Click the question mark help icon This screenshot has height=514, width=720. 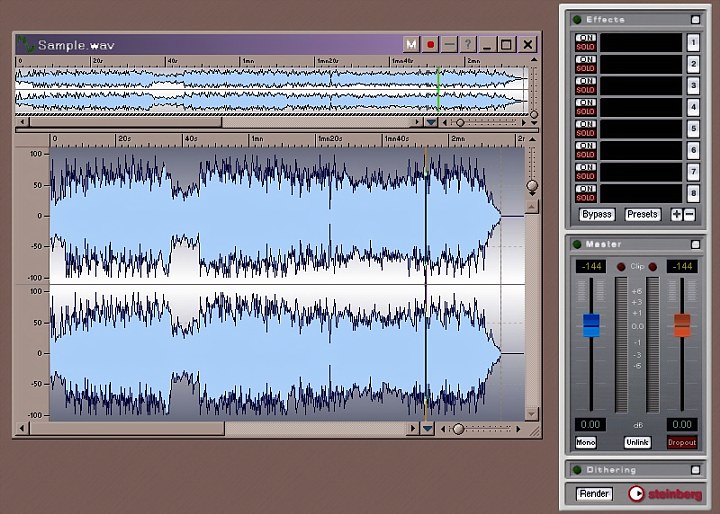click(x=467, y=45)
